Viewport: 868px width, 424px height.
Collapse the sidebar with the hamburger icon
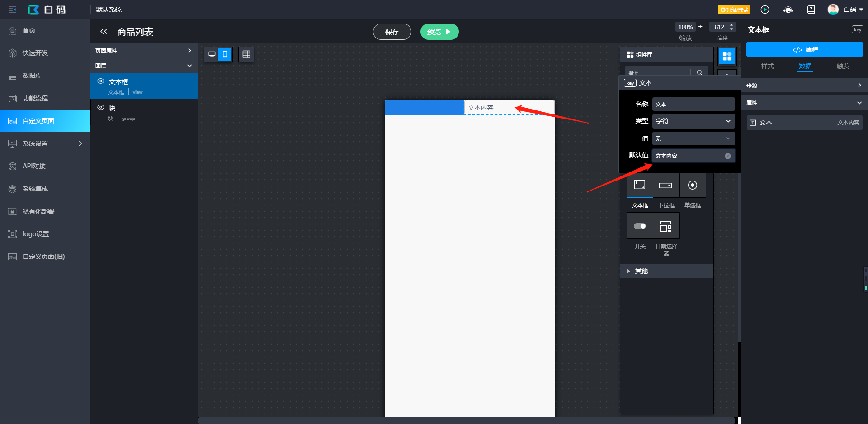(x=13, y=10)
